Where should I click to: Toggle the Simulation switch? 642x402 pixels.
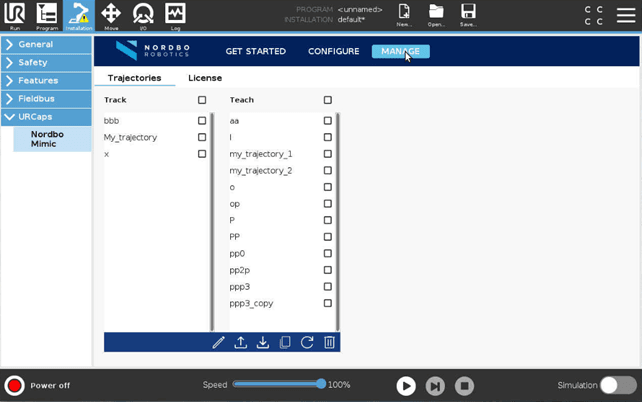[x=617, y=385]
